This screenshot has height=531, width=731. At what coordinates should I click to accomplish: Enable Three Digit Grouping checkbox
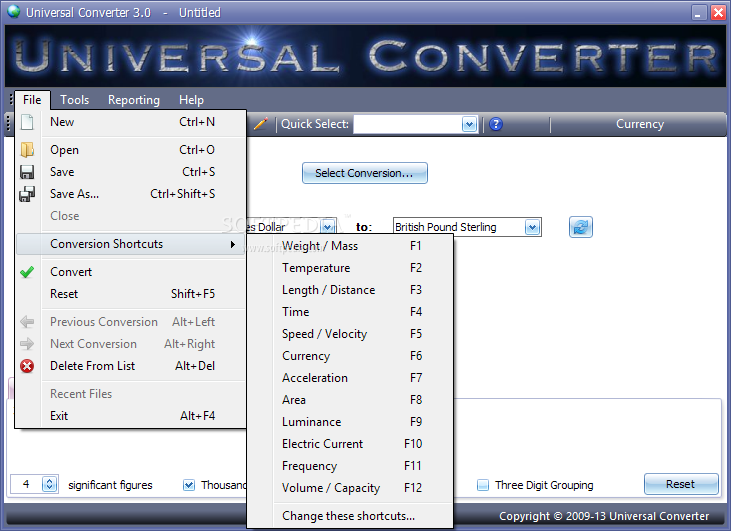click(483, 485)
